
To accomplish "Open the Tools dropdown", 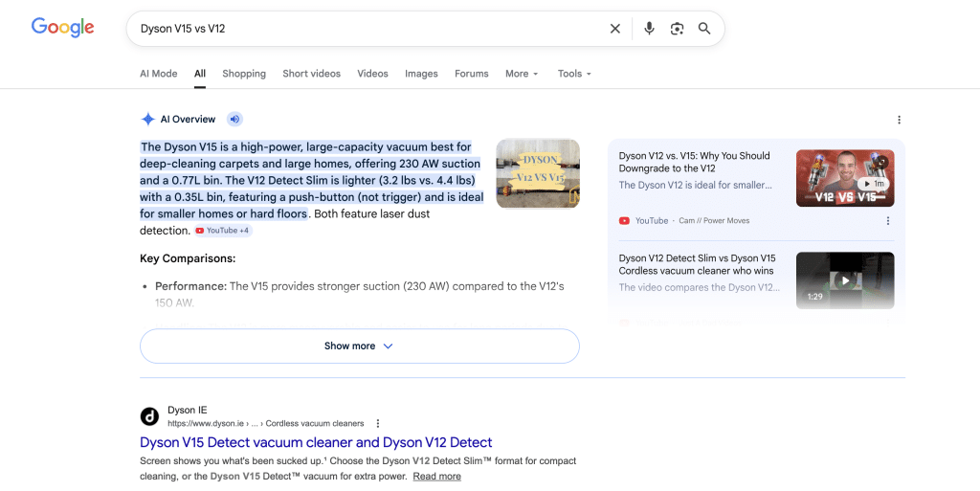I will tap(574, 74).
